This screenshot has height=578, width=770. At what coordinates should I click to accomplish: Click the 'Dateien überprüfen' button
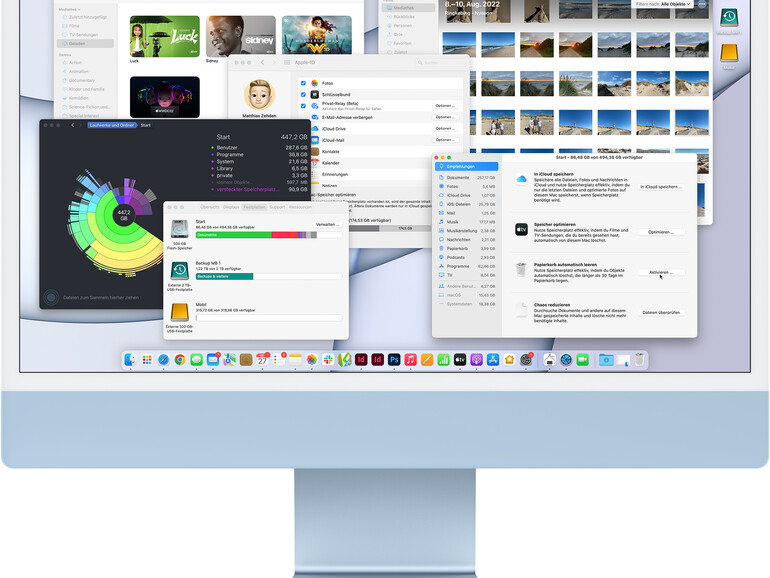pyautogui.click(x=661, y=313)
